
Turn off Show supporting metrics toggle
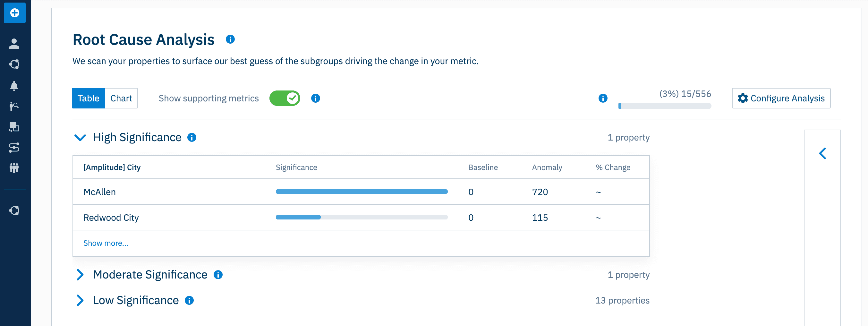[285, 98]
